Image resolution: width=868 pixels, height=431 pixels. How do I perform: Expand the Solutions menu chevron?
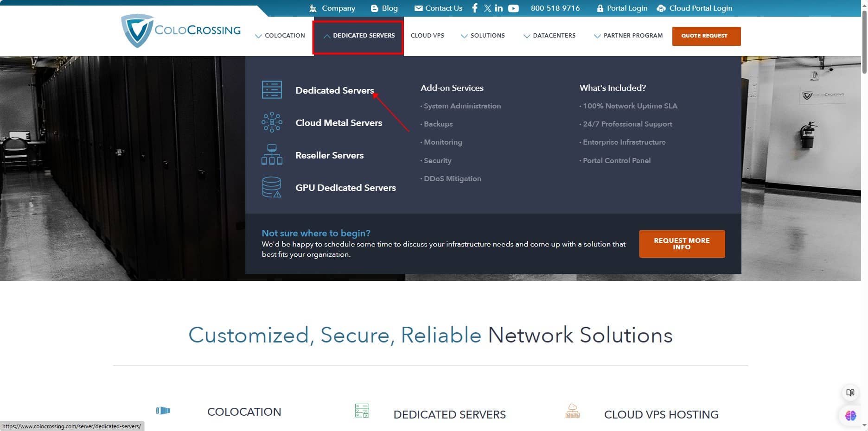(x=464, y=36)
